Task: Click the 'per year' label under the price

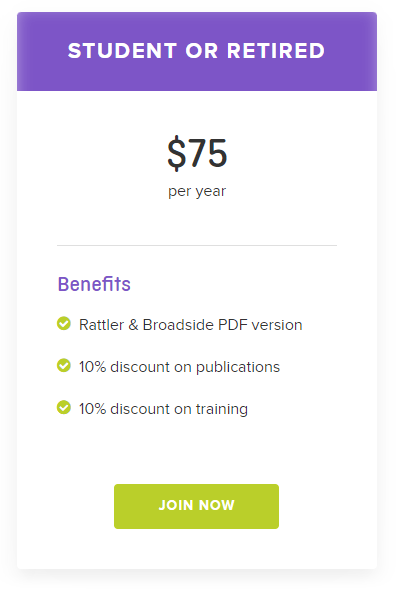Action: [197, 191]
